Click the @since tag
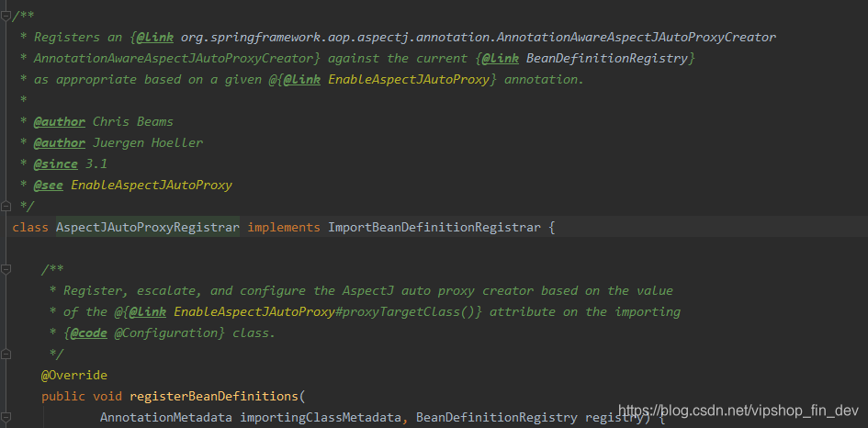The height and width of the screenshot is (428, 868). [55, 163]
